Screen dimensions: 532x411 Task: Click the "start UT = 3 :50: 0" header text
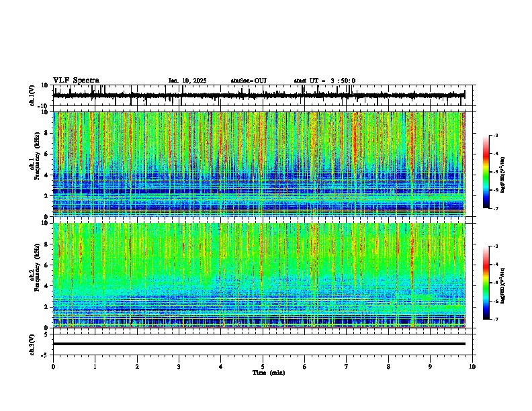click(x=324, y=81)
